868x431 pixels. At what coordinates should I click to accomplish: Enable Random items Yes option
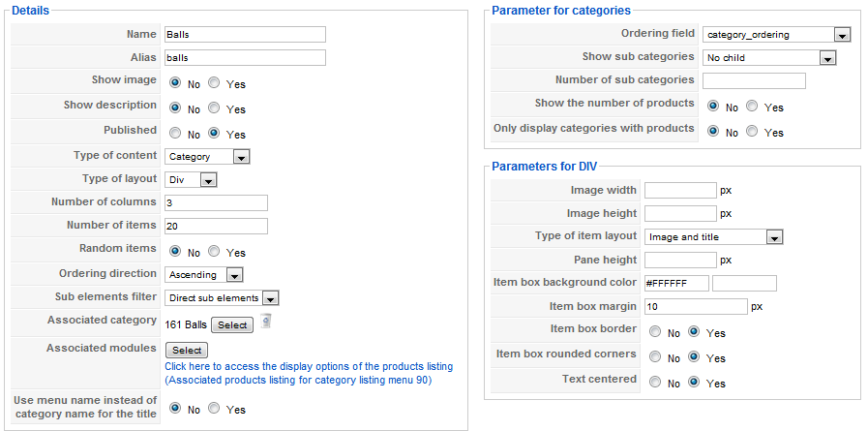click(214, 252)
